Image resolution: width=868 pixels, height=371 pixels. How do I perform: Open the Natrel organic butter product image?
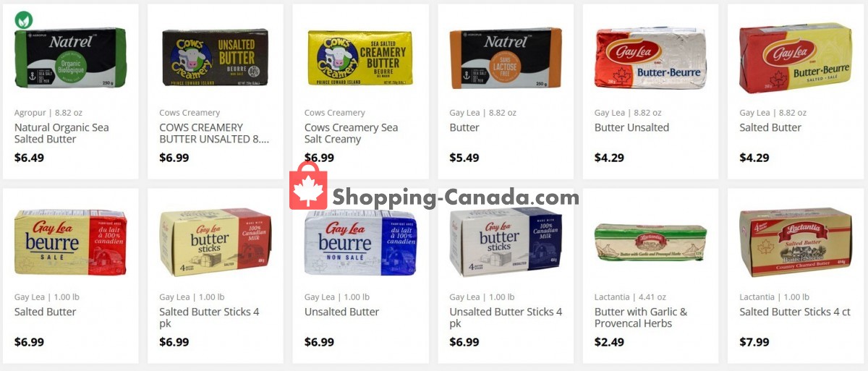[x=70, y=58]
